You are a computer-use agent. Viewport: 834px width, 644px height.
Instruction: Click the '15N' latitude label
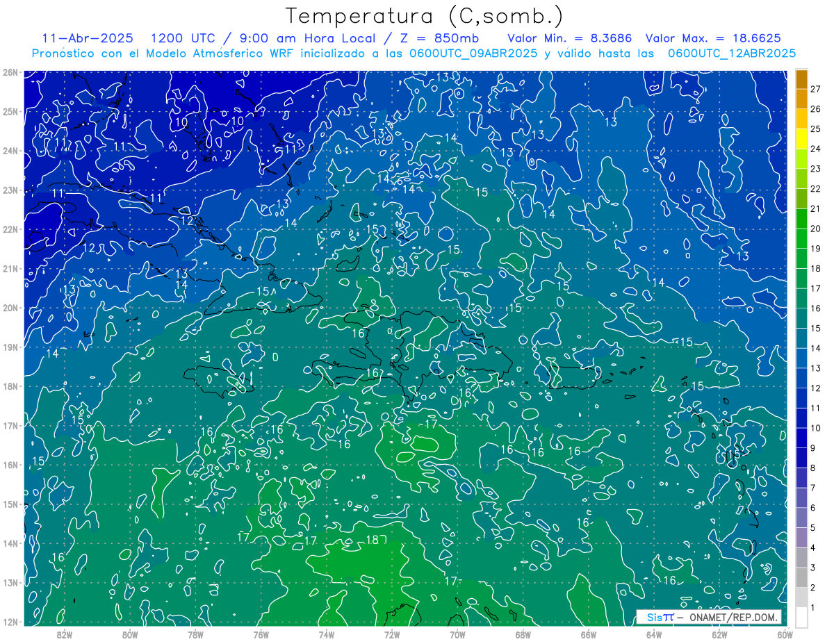coord(10,504)
